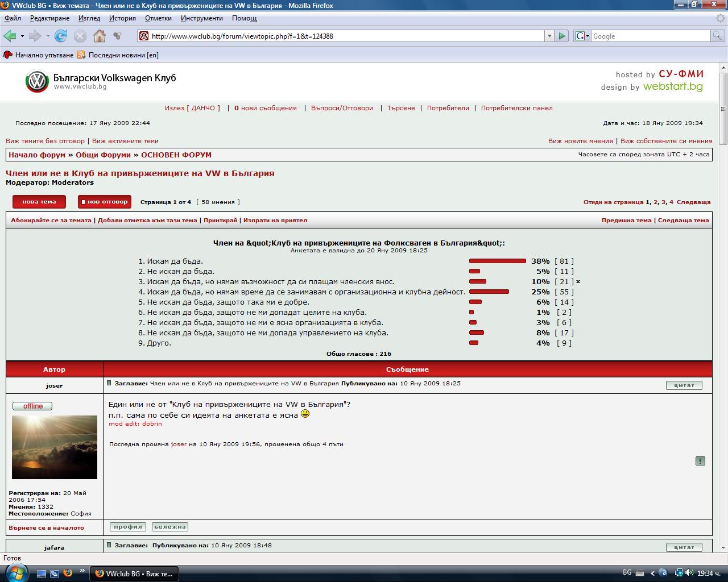The height and width of the screenshot is (582, 728).
Task: Open the Търсене link in forum navigation
Action: [401, 108]
